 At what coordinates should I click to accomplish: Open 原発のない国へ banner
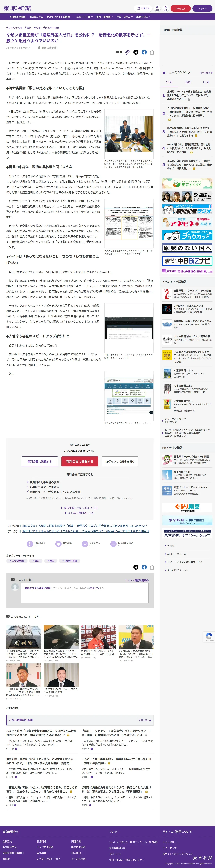pos(187,248)
